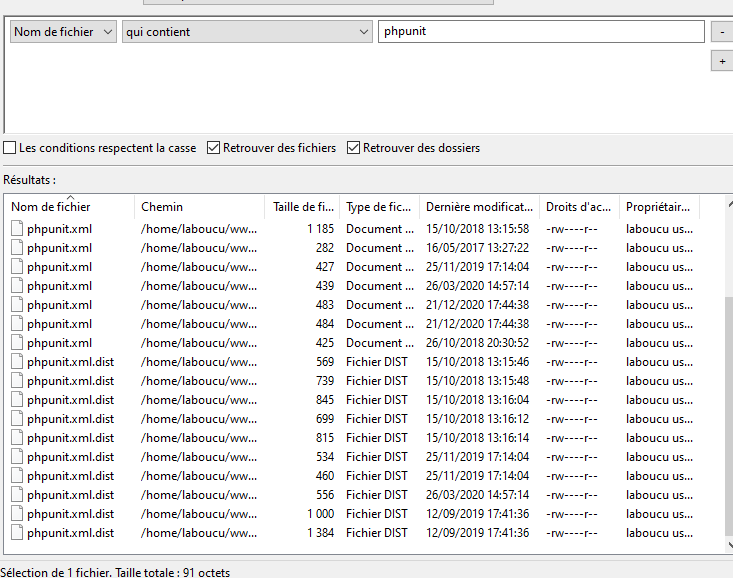Click date cell '15/10/2018 13:16:04'
Image resolution: width=733 pixels, height=578 pixels.
point(477,400)
